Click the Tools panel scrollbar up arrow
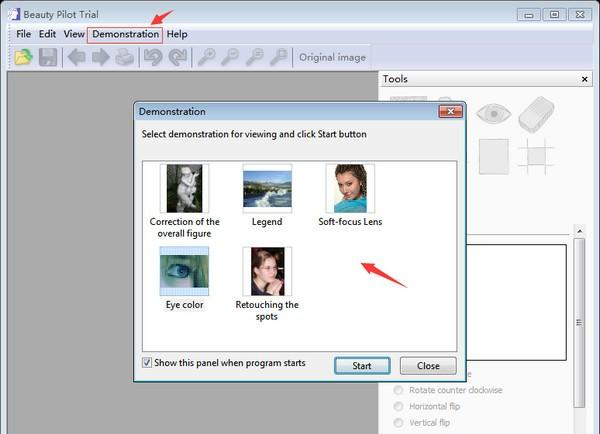This screenshot has width=600, height=434. tap(580, 231)
